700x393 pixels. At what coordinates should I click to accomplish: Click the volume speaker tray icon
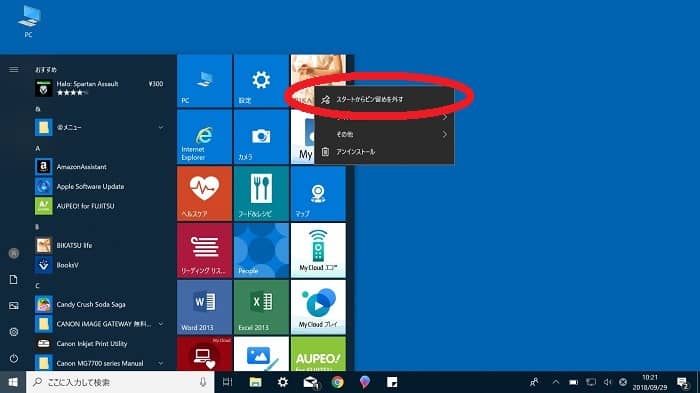[607, 382]
